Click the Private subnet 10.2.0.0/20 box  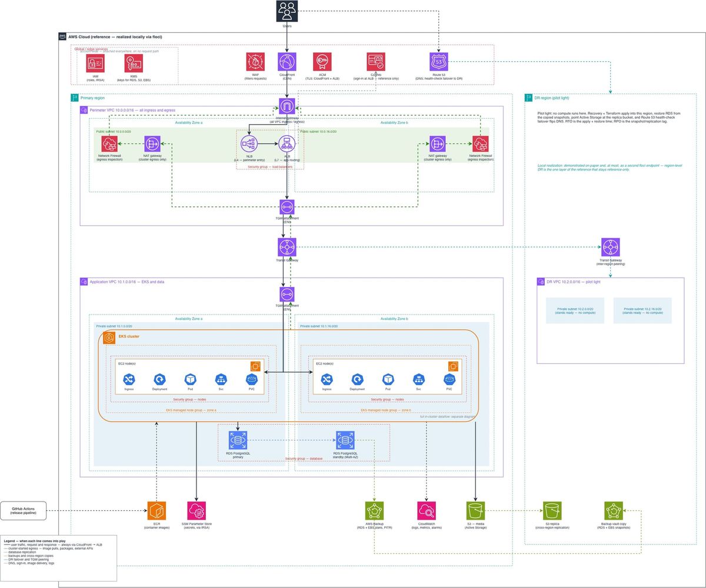(x=575, y=310)
